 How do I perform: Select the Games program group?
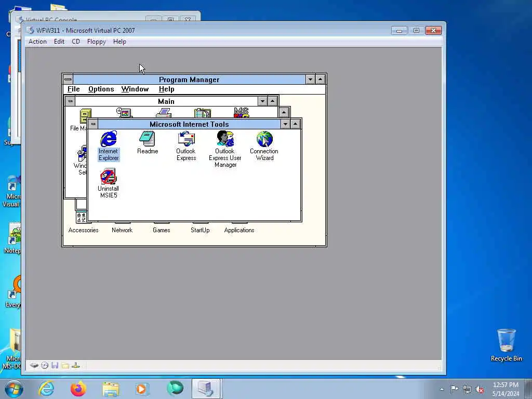(161, 230)
